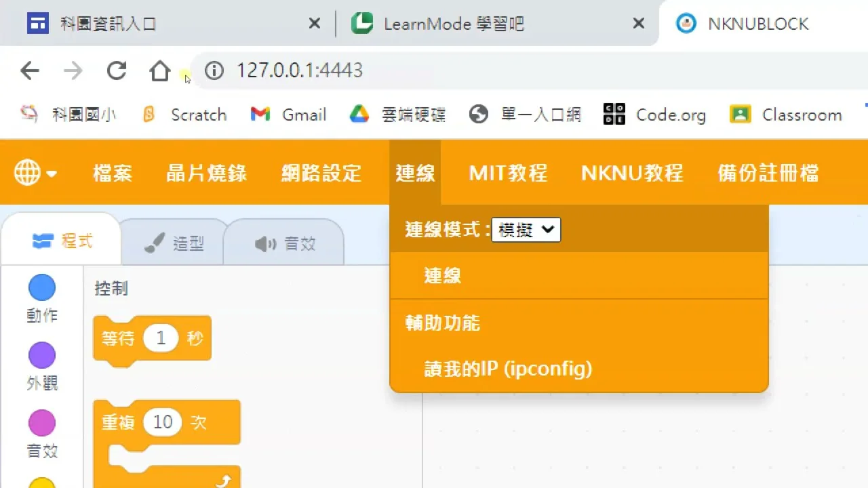This screenshot has height=488, width=868.
Task: Open the 晶片燒錄 menu
Action: pyautogui.click(x=207, y=174)
